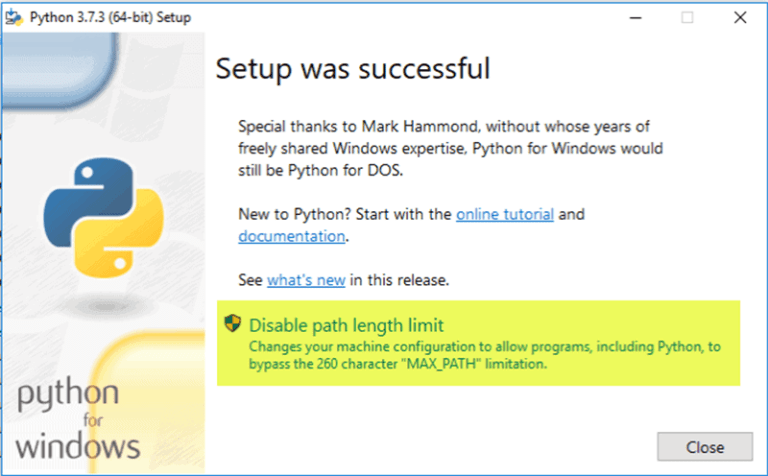The height and width of the screenshot is (476, 768).
Task: Minimize the Python Setup window
Action: coord(636,18)
